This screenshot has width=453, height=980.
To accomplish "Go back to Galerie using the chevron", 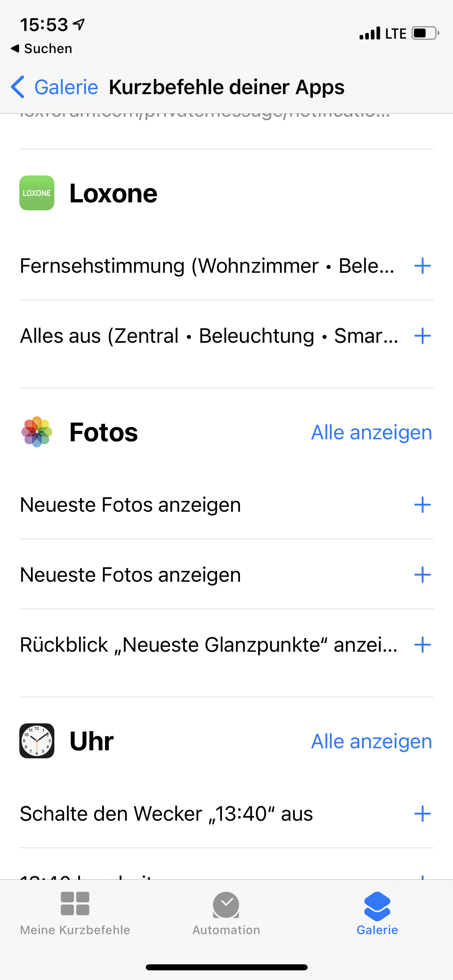I will point(19,87).
